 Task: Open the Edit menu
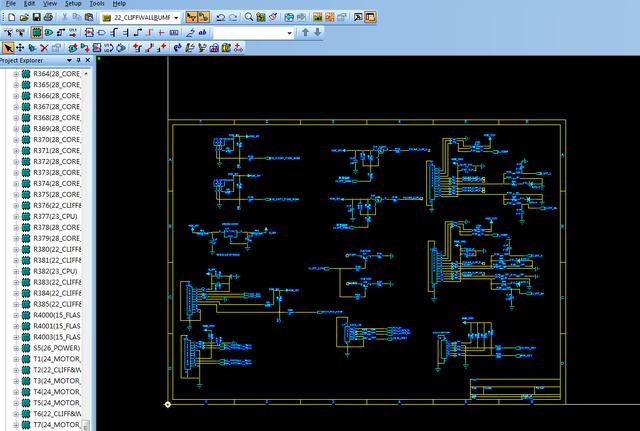click(x=29, y=4)
